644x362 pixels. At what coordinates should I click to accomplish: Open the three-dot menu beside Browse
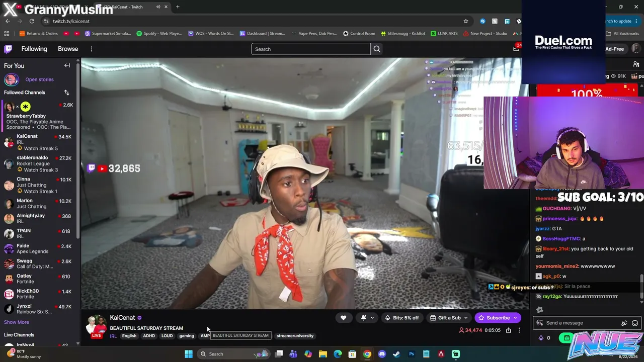[92, 49]
